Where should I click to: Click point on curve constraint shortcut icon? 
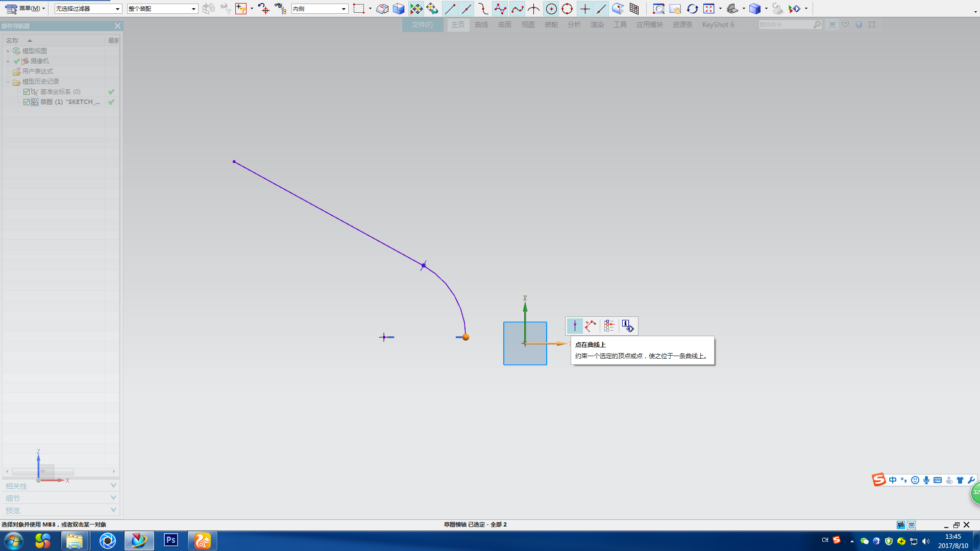point(575,326)
